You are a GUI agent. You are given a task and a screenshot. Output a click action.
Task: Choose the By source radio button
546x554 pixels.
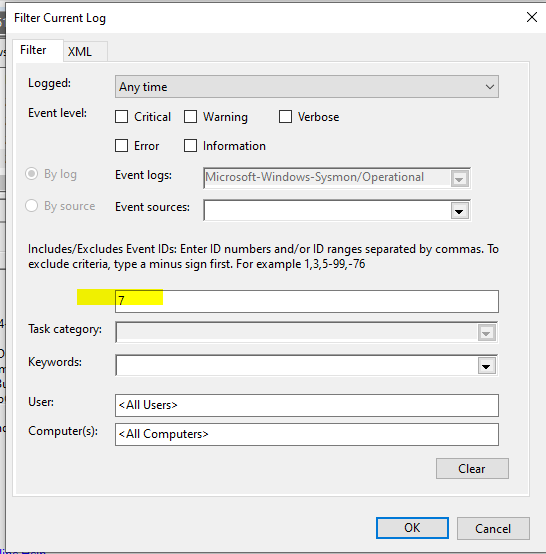pos(31,206)
